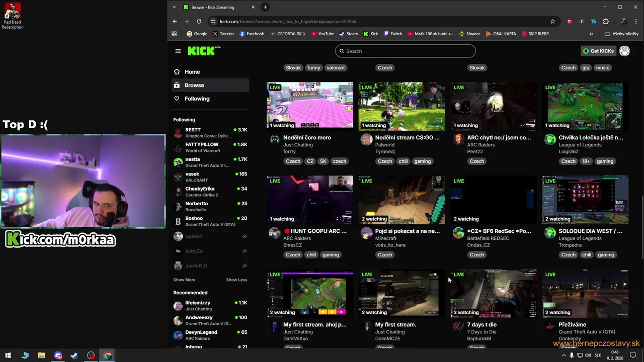Open the League of Legends category under Tronpedra

[580, 238]
